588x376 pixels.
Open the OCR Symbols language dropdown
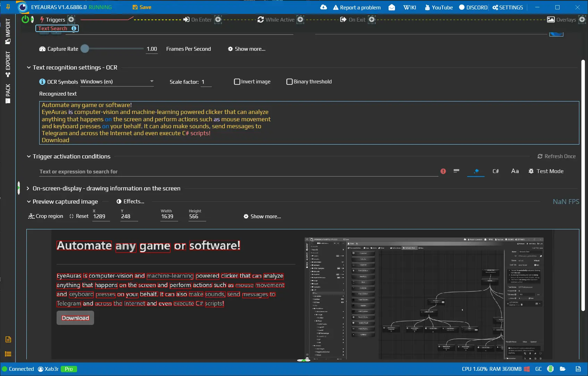click(117, 82)
